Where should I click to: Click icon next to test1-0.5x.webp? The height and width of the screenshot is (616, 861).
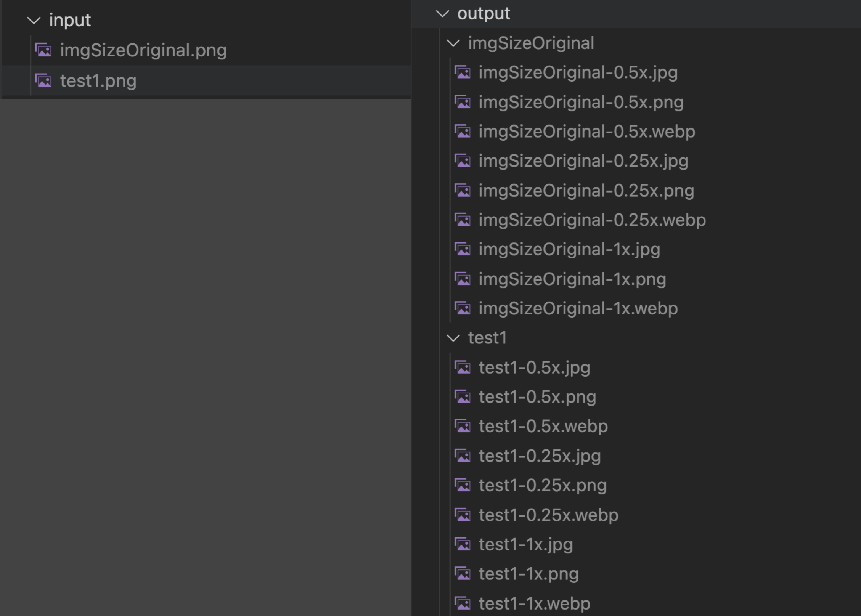click(463, 426)
